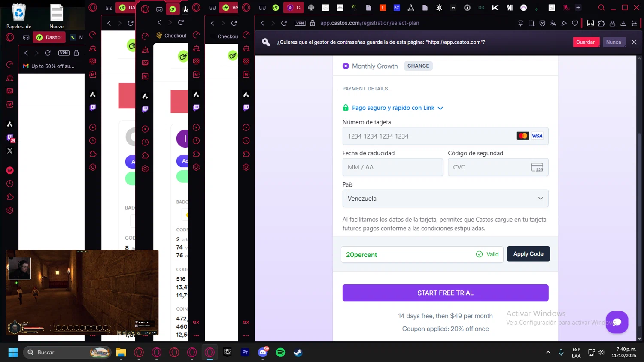The image size is (644, 362).
Task: Open the Papelera de reciclaje desktop icon
Action: [19, 16]
